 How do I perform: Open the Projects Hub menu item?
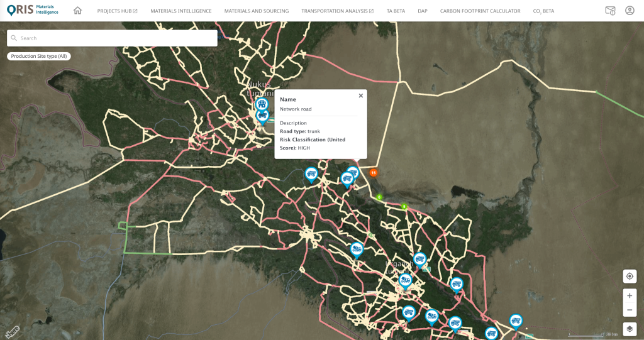point(117,11)
